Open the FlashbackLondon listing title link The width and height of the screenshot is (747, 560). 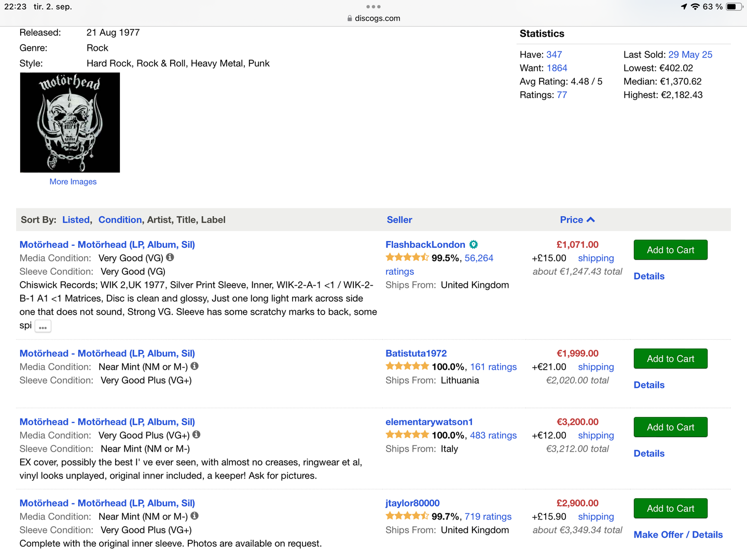(107, 245)
